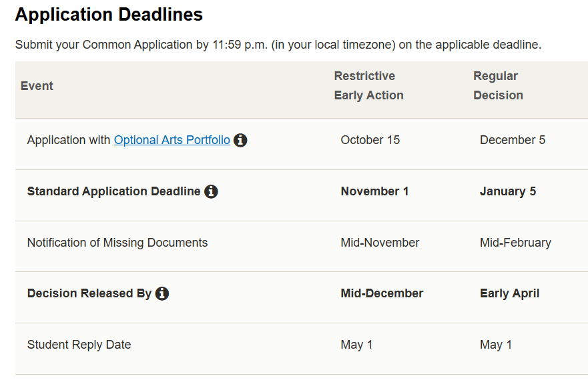This screenshot has height=382, width=588.
Task: Select the Event column header
Action: [37, 86]
